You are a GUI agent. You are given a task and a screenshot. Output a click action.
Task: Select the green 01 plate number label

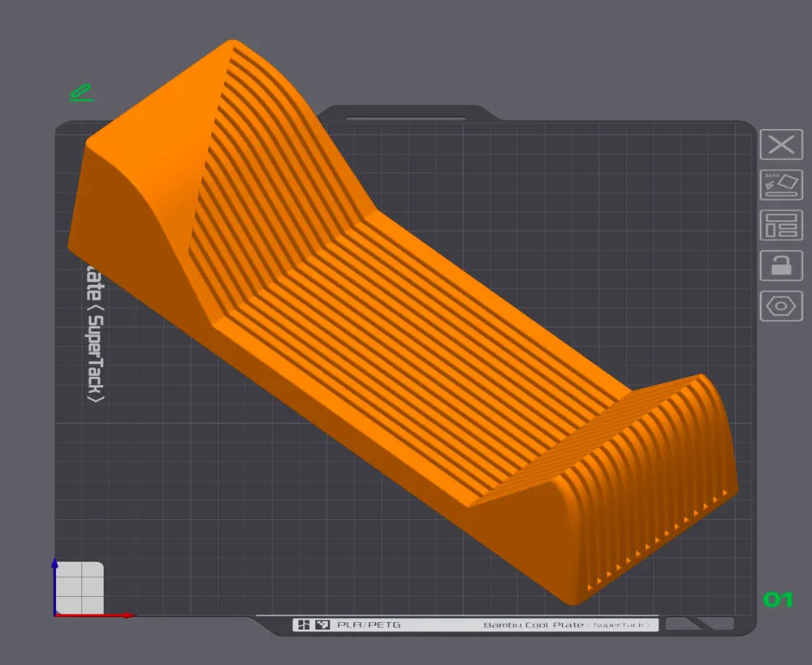point(778,601)
